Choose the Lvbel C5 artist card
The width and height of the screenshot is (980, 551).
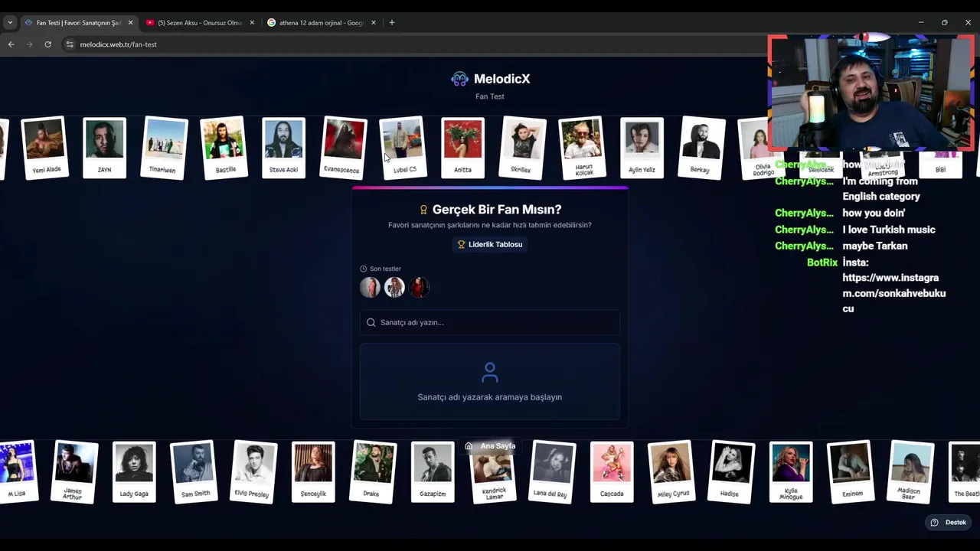[x=403, y=148]
